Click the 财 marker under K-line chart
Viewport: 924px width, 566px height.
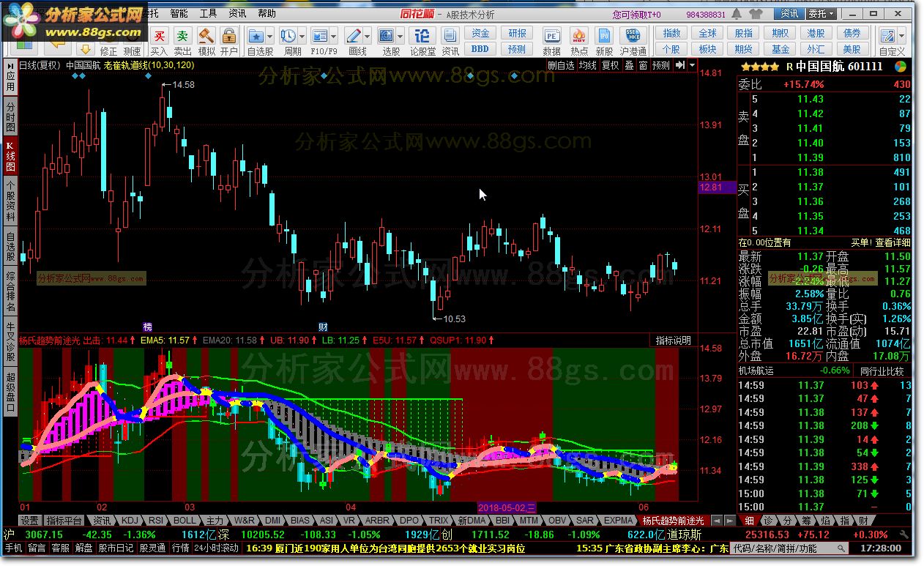click(323, 326)
